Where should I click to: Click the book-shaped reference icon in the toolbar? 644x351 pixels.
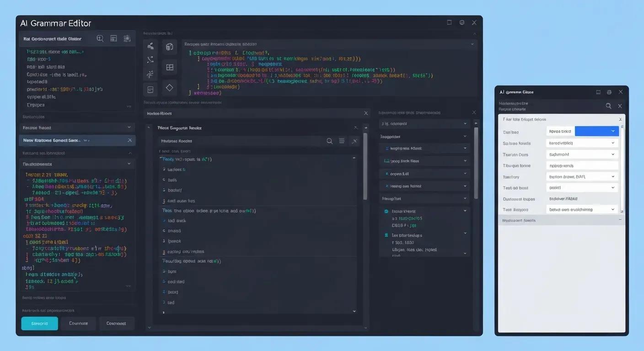coord(169,47)
